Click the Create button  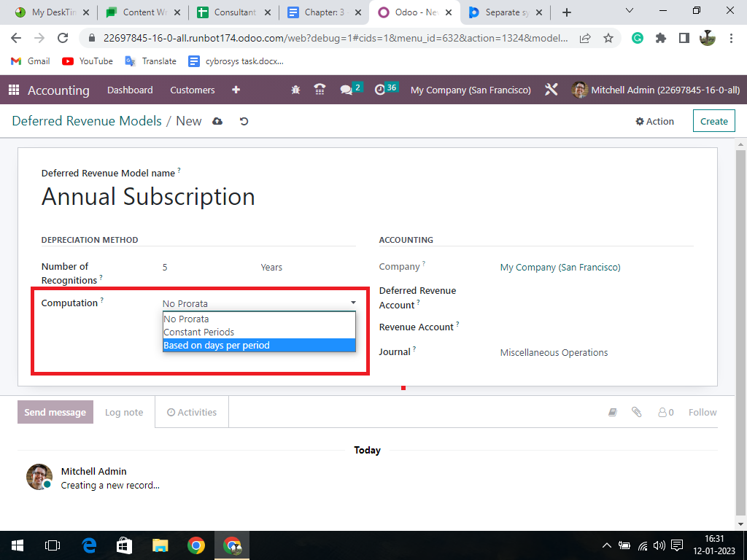point(713,122)
